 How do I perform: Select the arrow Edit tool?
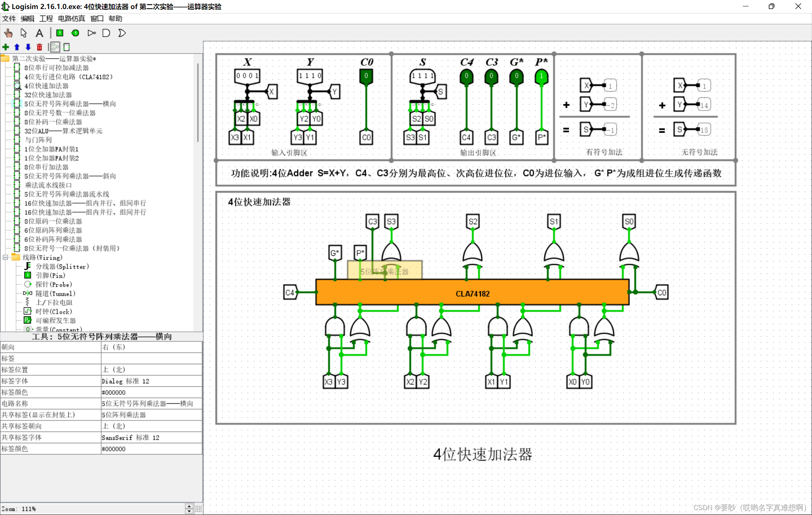[24, 33]
